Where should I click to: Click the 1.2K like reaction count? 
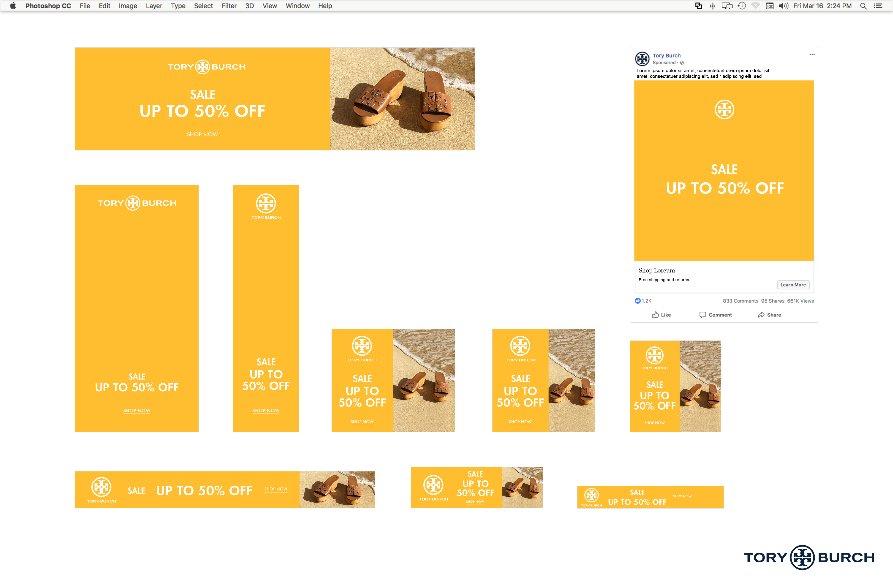(x=643, y=301)
